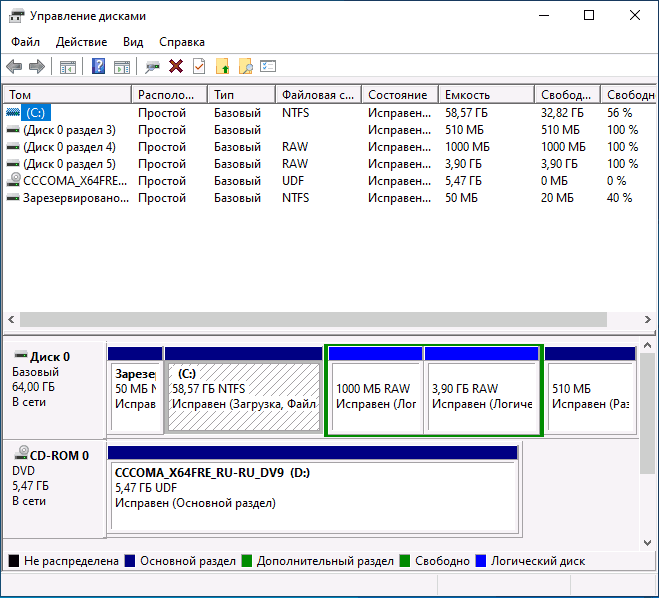The height and width of the screenshot is (598, 659).
Task: Click the horizontal scrollbar thumb of volume list
Action: tap(313, 319)
